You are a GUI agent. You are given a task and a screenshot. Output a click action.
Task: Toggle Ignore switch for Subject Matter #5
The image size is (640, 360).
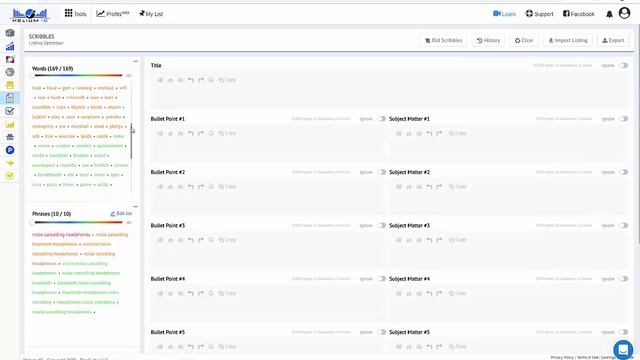pos(623,332)
